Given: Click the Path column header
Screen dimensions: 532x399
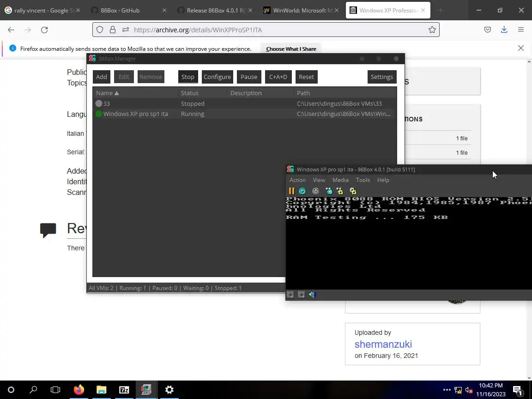Looking at the screenshot, I should click(345, 93).
